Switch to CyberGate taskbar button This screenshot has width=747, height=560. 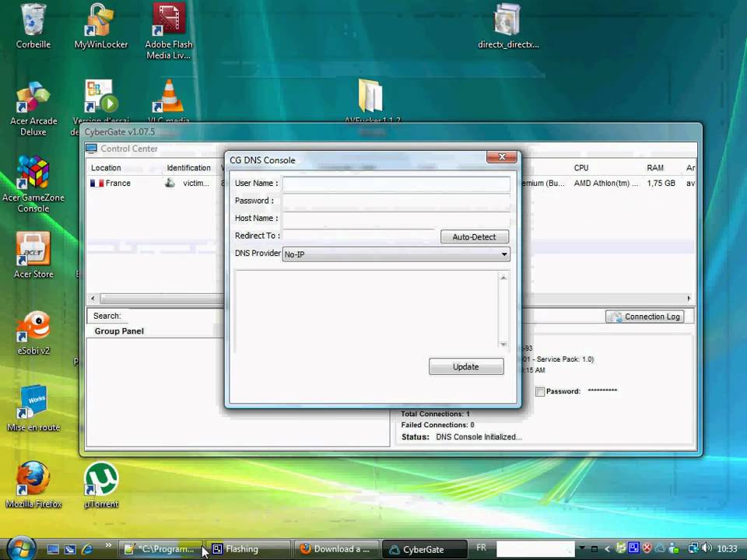click(425, 549)
